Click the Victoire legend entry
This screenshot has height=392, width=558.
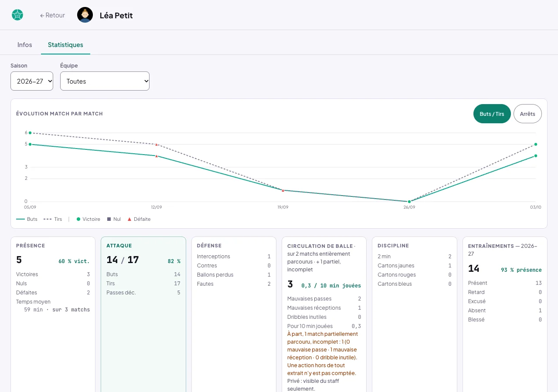[x=88, y=219]
